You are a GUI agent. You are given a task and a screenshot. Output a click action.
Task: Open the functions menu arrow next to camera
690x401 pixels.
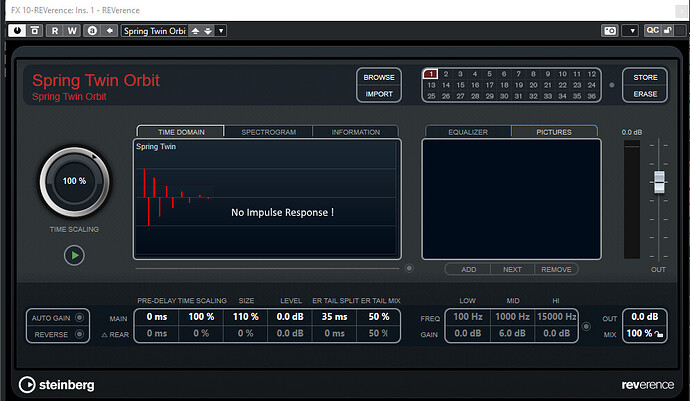[632, 31]
